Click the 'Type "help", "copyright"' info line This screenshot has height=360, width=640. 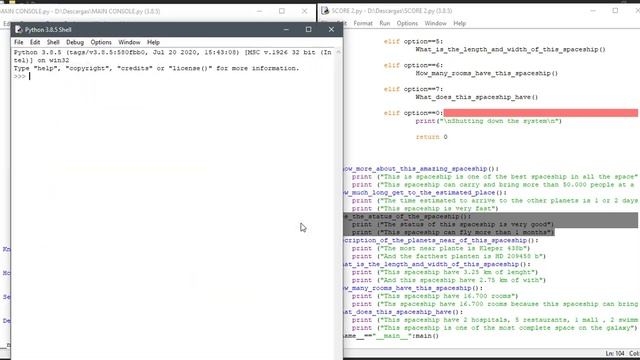pos(156,68)
